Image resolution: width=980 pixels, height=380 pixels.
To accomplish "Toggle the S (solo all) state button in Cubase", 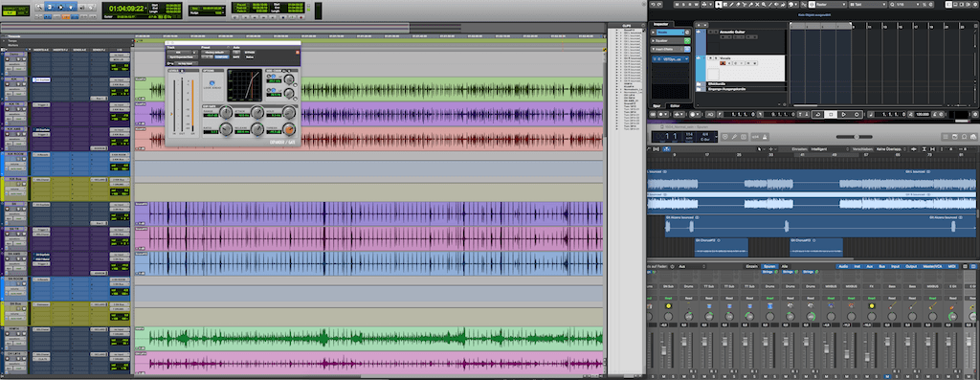I will coord(683,5).
